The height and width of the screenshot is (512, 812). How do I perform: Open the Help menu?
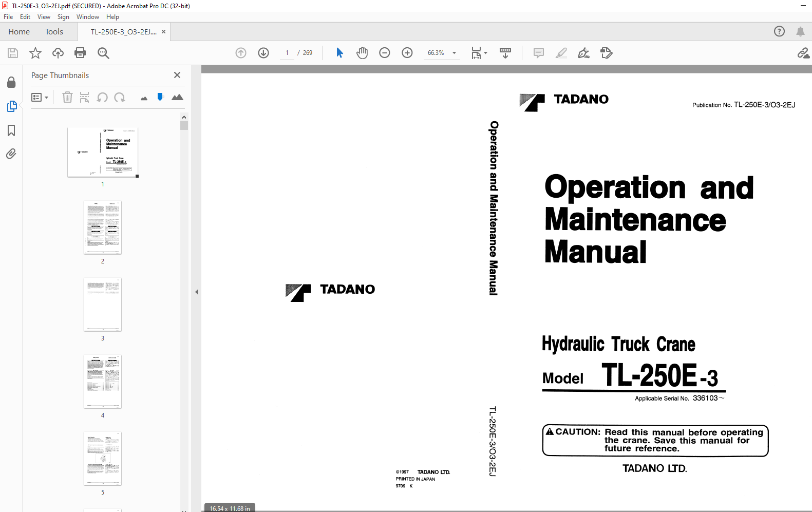coord(112,17)
